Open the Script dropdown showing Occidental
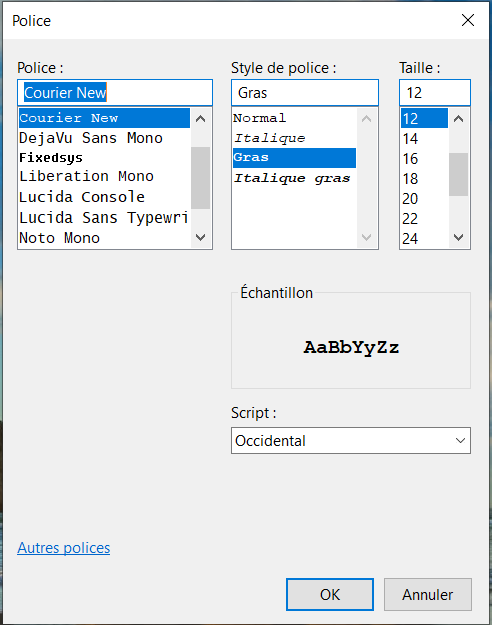 point(351,440)
